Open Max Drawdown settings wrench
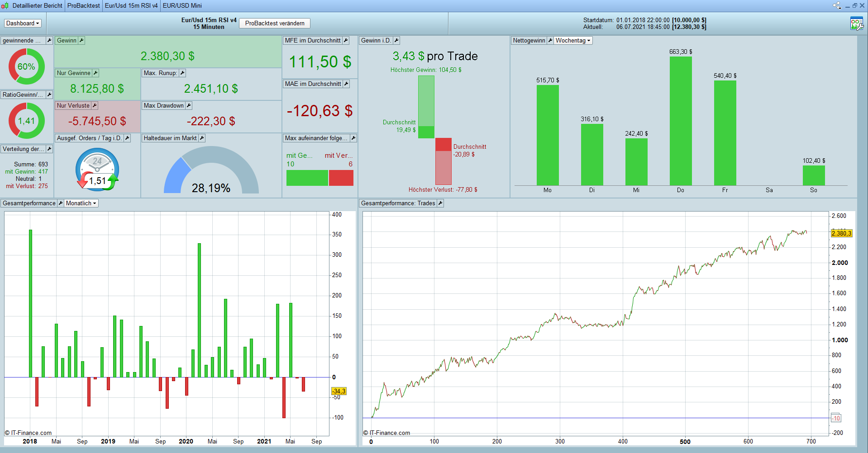Viewport: 868px width, 453px height. click(x=189, y=105)
